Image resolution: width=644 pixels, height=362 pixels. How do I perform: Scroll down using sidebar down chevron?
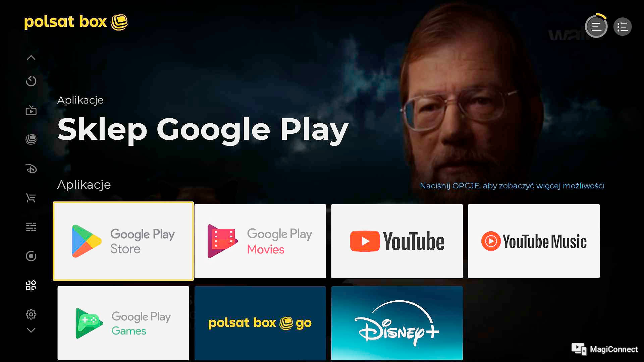(30, 330)
